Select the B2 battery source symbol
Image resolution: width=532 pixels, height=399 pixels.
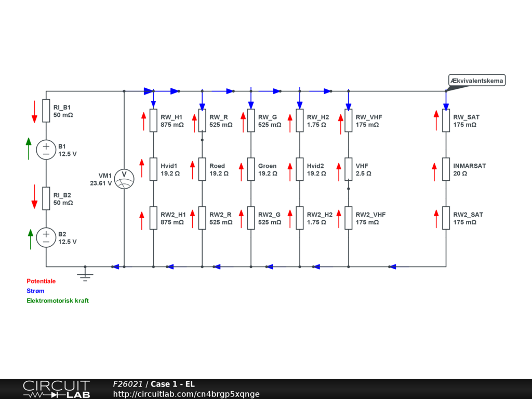click(x=46, y=238)
